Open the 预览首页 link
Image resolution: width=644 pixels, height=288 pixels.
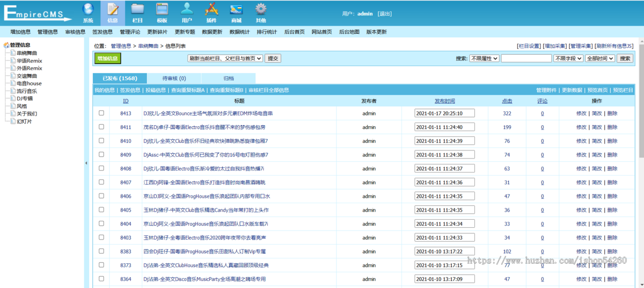coord(597,90)
